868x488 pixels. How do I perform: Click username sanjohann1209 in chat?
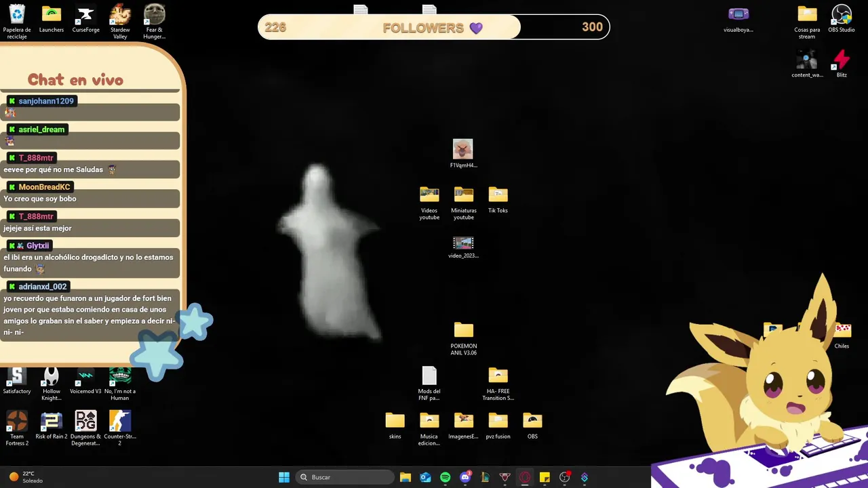45,101
